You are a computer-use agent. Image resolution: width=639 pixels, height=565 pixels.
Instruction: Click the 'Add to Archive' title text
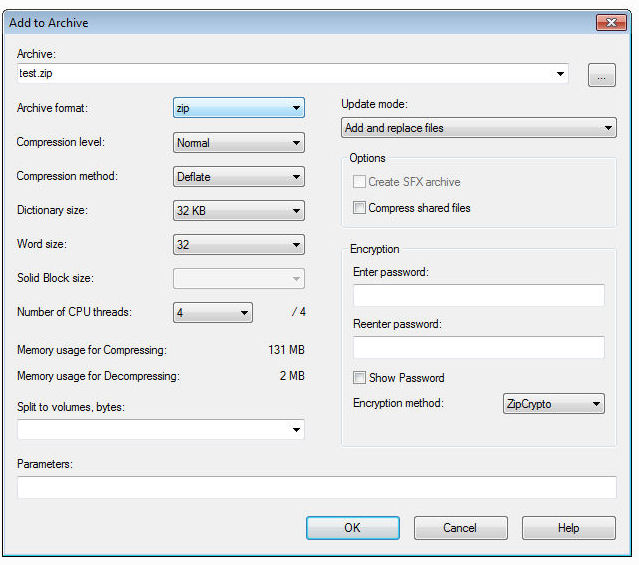click(48, 23)
